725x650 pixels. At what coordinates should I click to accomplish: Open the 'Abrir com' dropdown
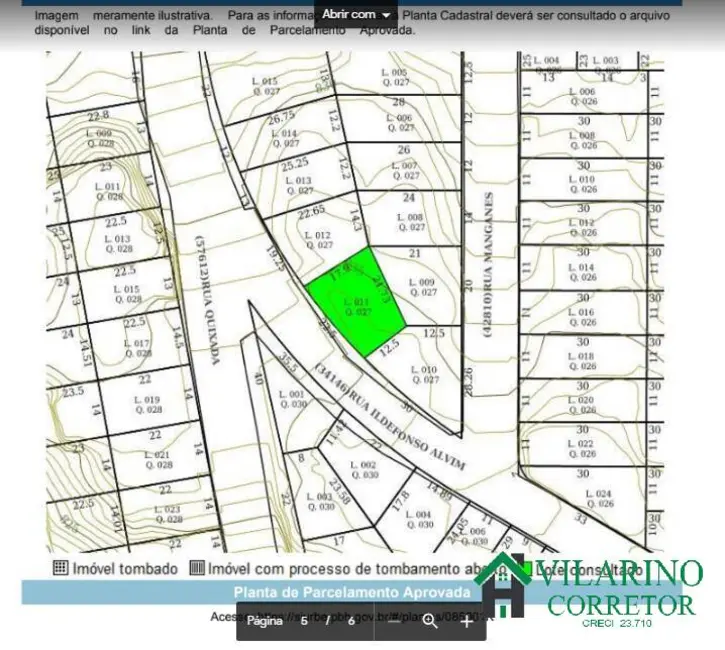[x=356, y=14]
